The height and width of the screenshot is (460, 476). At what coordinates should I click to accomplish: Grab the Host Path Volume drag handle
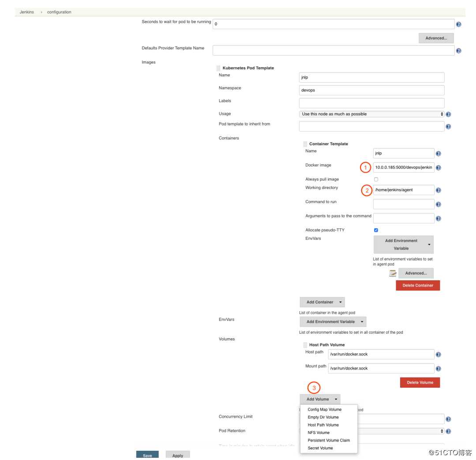point(305,345)
